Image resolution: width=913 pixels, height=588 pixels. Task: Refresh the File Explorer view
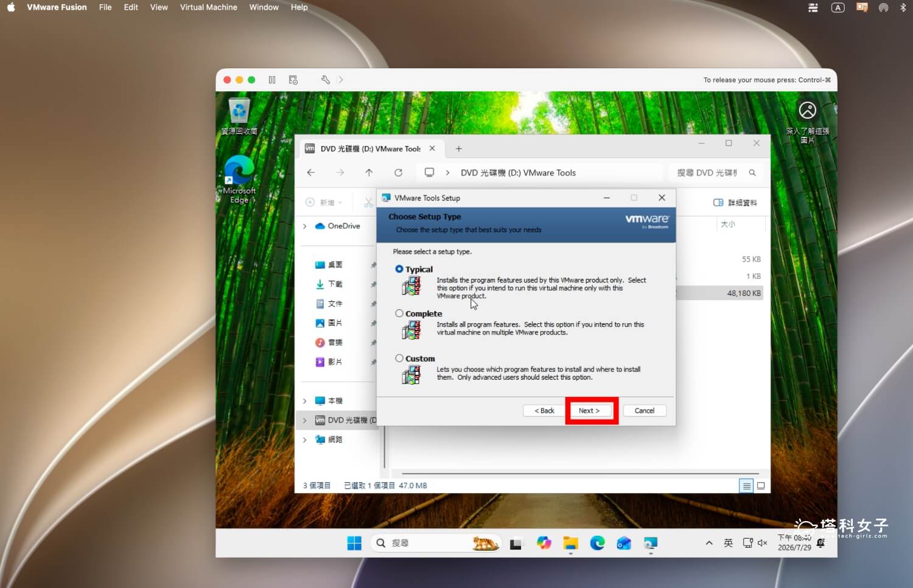(398, 173)
